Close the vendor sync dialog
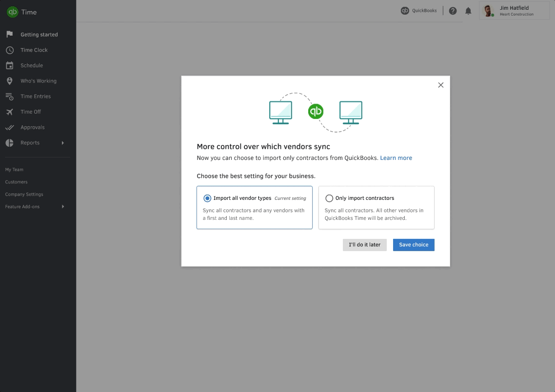This screenshot has width=555, height=392. [441, 85]
